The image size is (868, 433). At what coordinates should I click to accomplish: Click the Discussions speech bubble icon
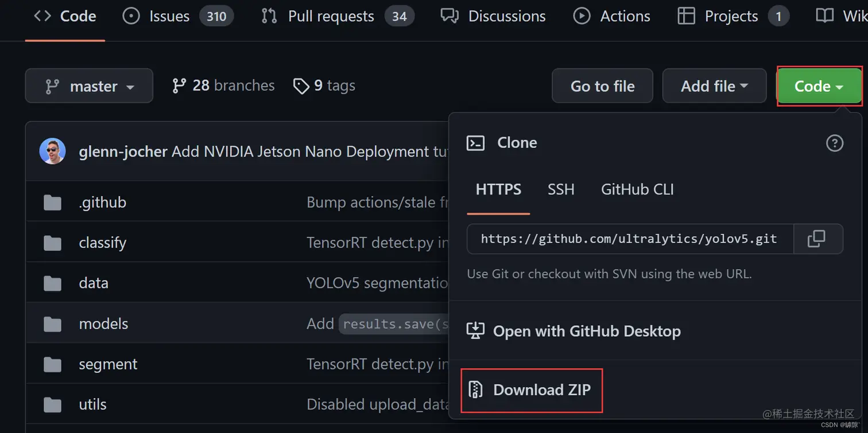449,16
